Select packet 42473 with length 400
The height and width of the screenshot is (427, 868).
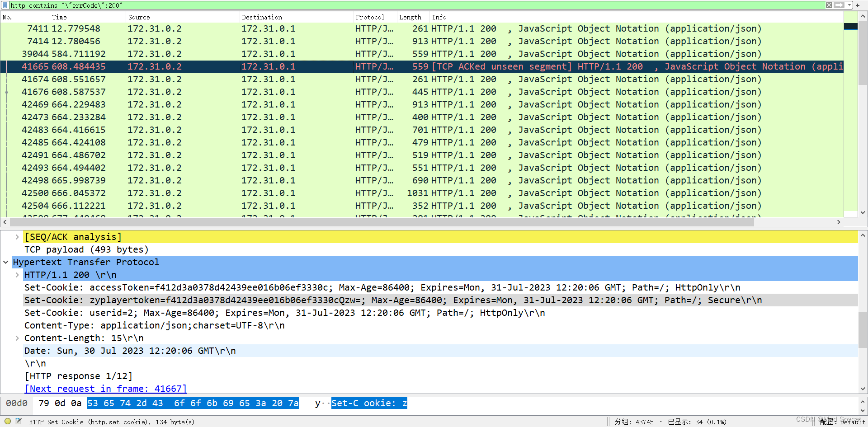[x=422, y=117]
